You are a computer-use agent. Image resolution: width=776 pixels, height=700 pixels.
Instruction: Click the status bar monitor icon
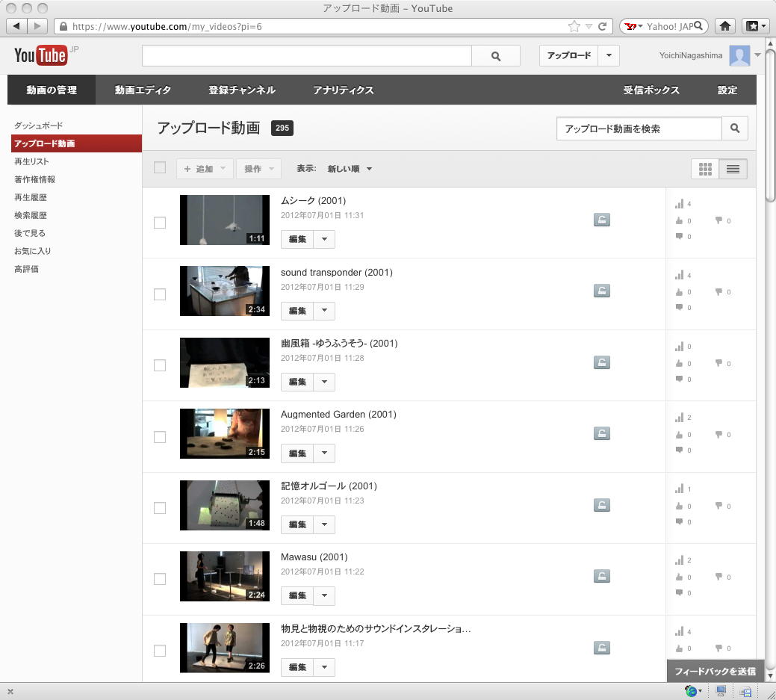click(721, 691)
